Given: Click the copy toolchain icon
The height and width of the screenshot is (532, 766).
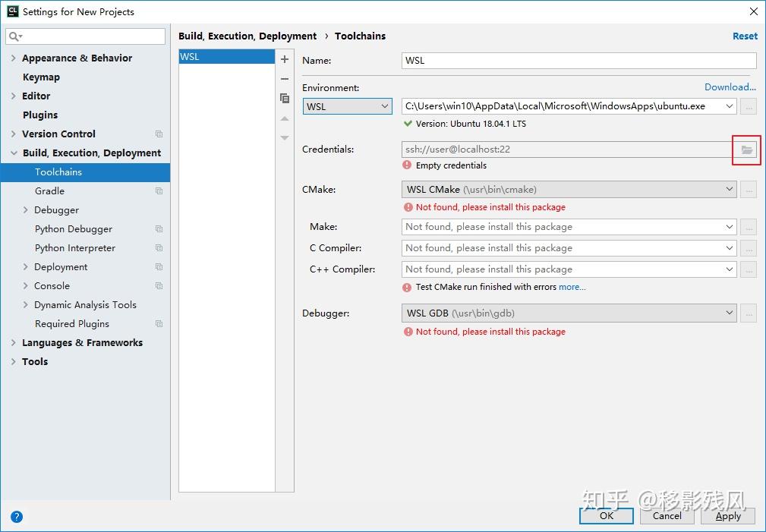Looking at the screenshot, I should click(285, 99).
